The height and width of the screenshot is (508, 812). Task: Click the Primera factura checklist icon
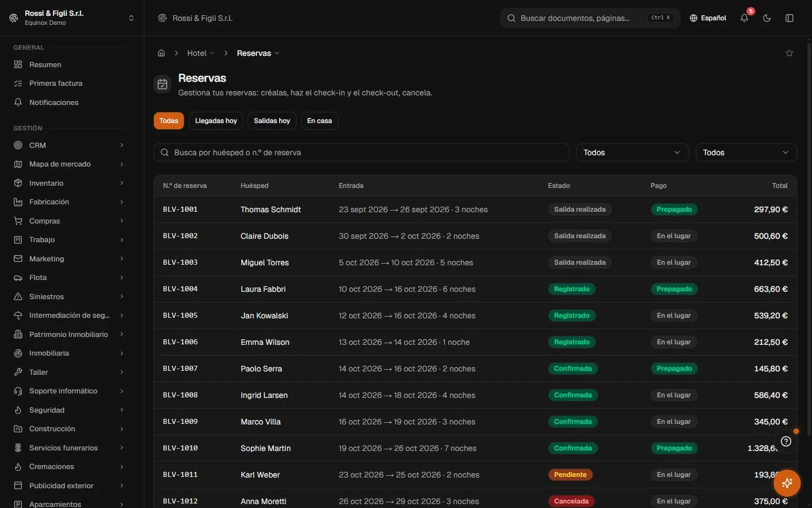pos(18,84)
